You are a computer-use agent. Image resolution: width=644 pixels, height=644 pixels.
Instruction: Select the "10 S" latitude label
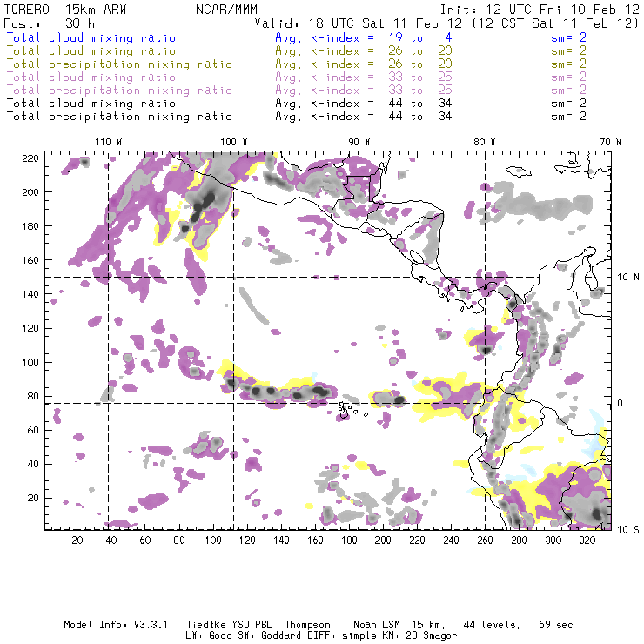pos(628,530)
